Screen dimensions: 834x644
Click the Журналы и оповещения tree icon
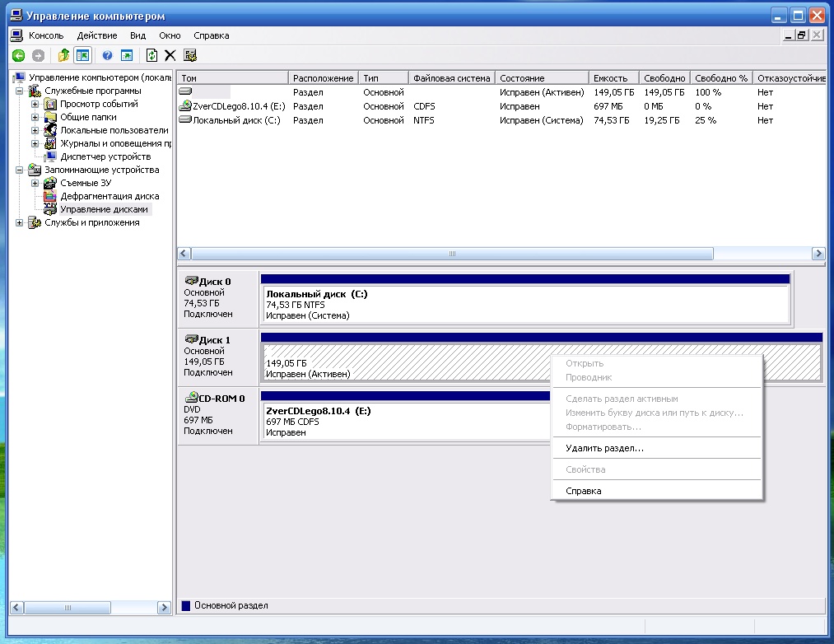[50, 143]
